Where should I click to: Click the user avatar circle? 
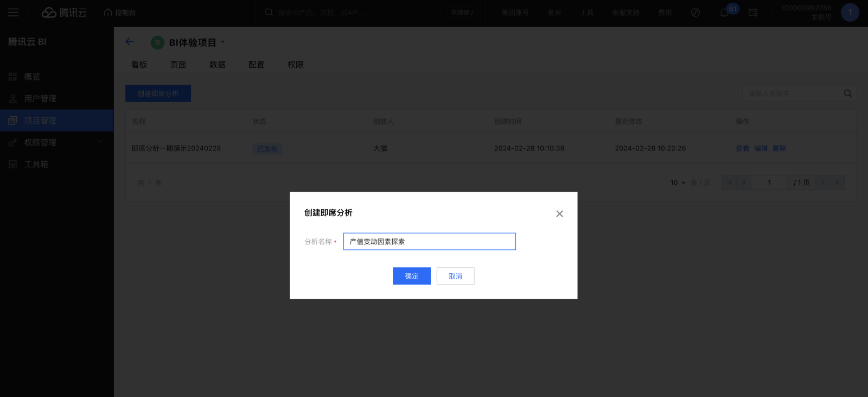(x=850, y=12)
